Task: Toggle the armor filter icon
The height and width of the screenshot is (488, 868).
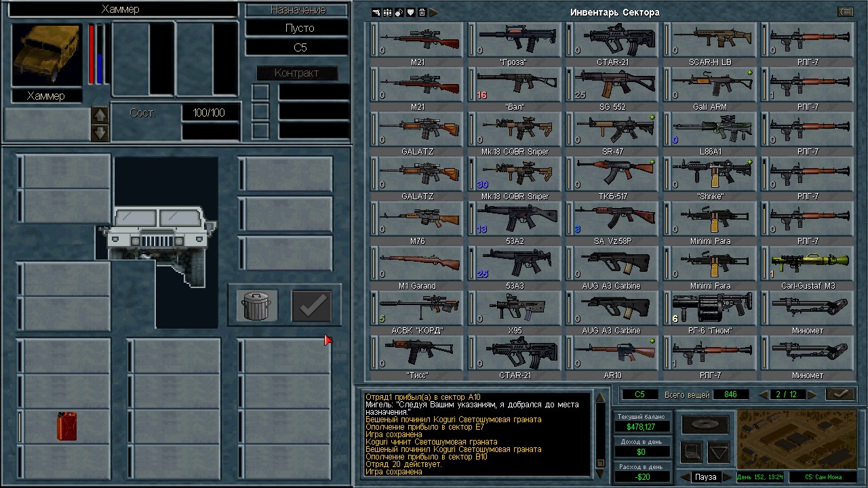Action: pos(411,12)
